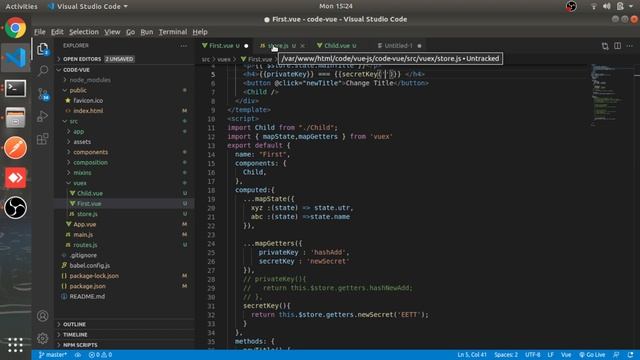Expand the composition folder
Screen dimensions: 640x360
[x=91, y=162]
